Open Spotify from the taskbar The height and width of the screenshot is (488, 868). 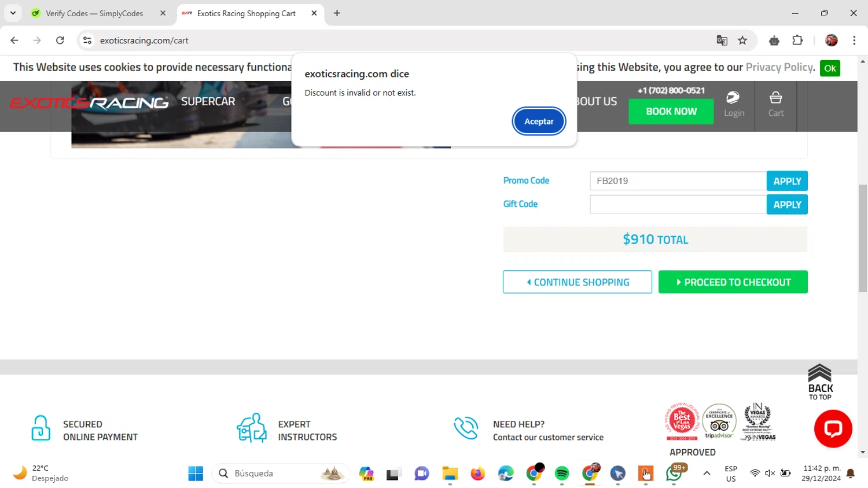(562, 474)
